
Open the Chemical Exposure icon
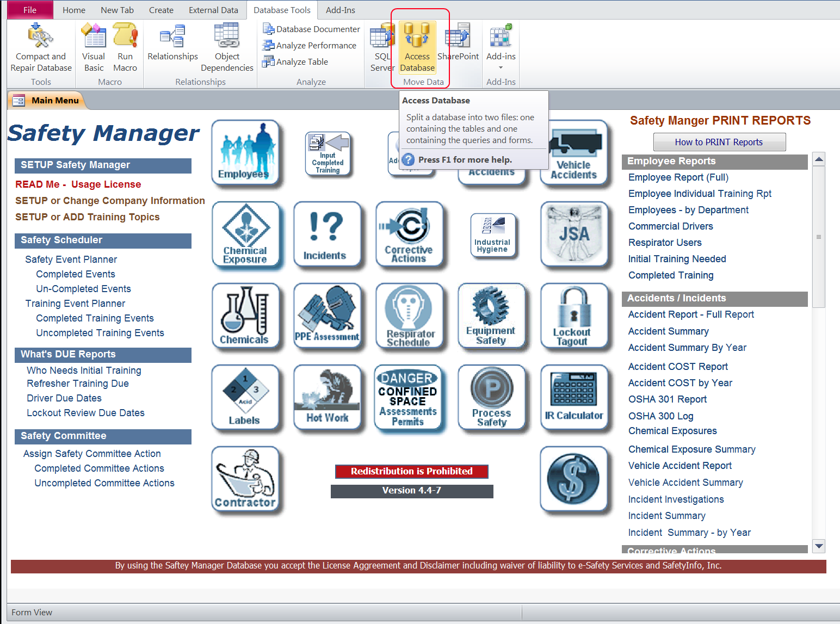245,234
